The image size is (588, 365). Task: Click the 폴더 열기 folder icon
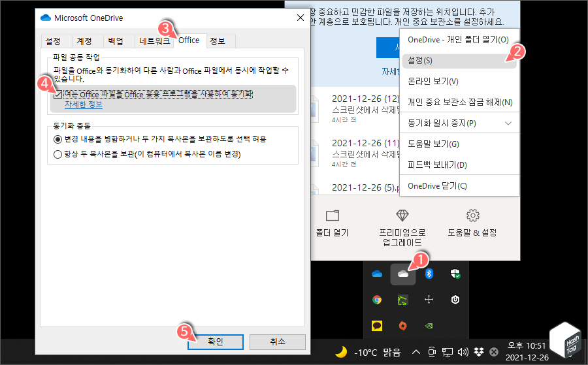click(333, 215)
